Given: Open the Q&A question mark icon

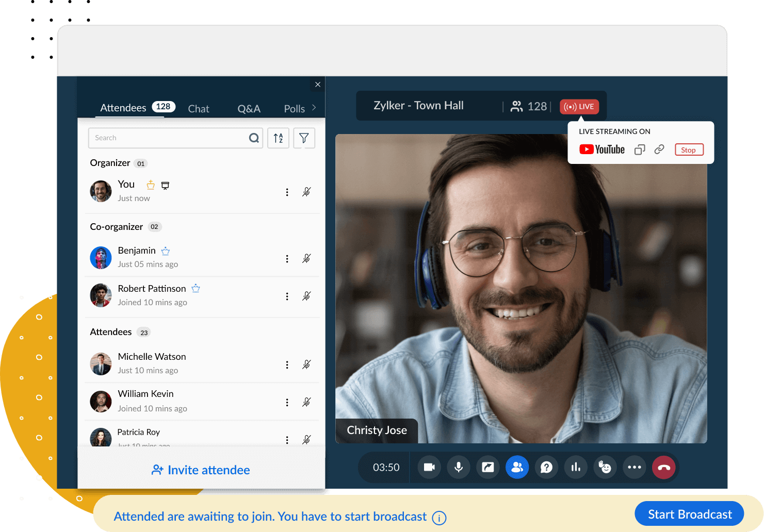Looking at the screenshot, I should [546, 467].
